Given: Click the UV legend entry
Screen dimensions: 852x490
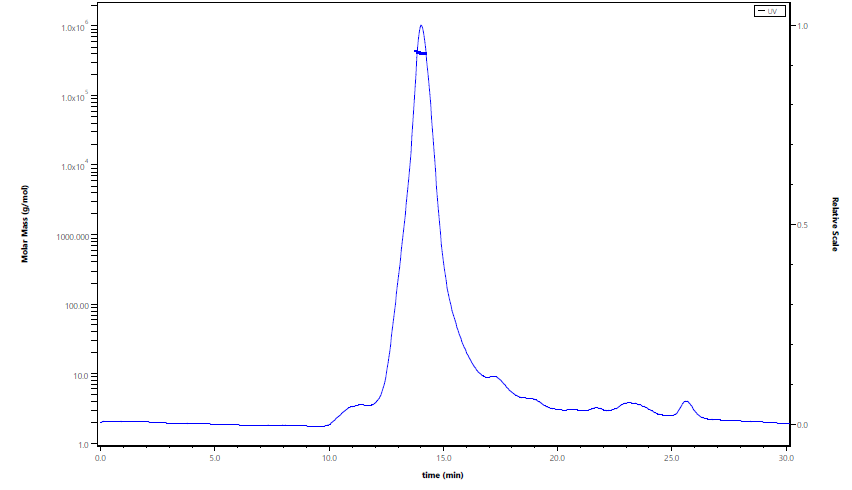Looking at the screenshot, I should (769, 11).
